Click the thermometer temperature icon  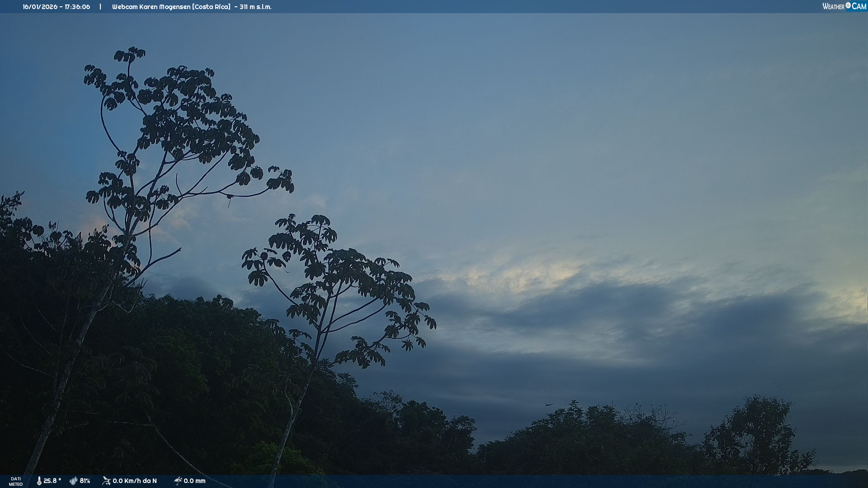[x=39, y=481]
